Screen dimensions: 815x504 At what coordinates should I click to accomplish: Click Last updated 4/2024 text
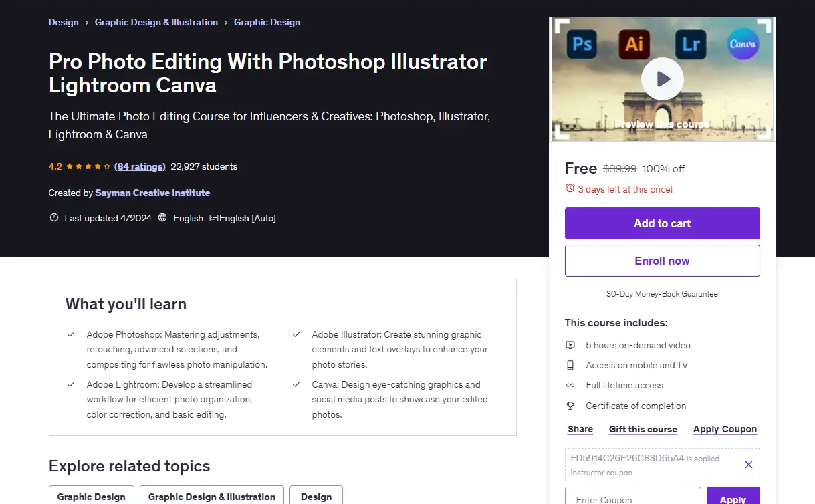108,218
